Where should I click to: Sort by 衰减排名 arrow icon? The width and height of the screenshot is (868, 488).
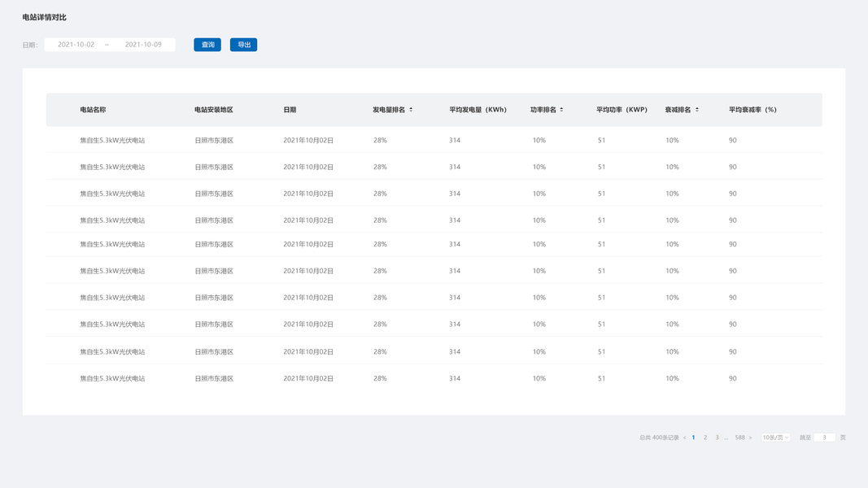(697, 110)
